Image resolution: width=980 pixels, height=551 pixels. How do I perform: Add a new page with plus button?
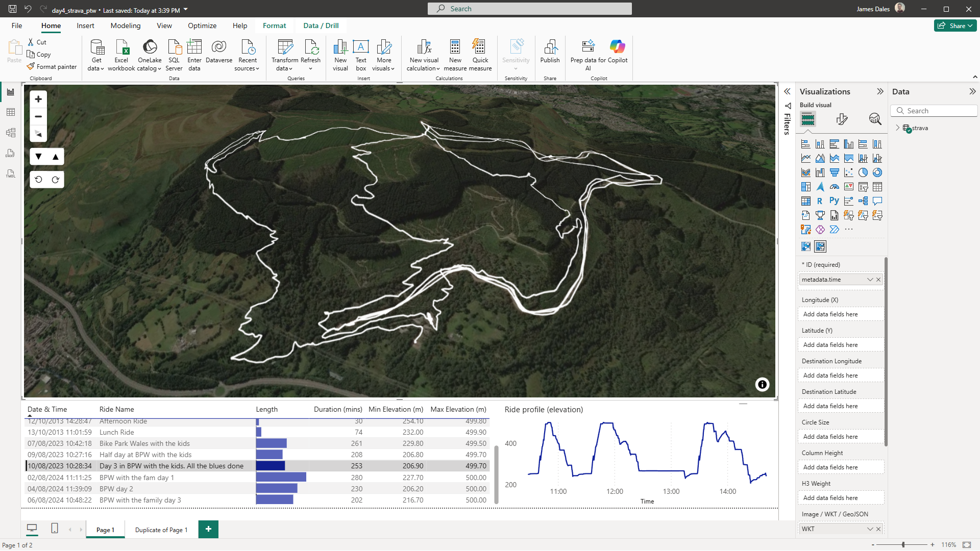(208, 529)
